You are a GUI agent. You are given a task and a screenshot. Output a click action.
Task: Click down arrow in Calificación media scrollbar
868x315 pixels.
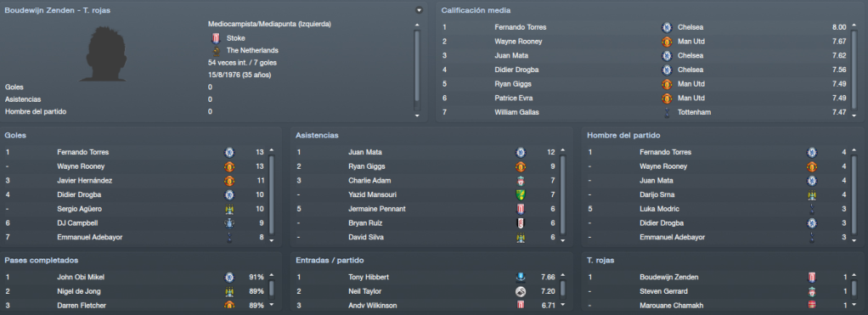click(x=854, y=115)
